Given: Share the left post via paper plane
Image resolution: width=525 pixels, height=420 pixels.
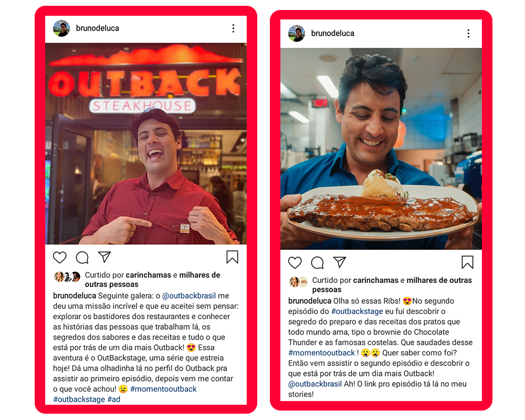Looking at the screenshot, I should 104,257.
